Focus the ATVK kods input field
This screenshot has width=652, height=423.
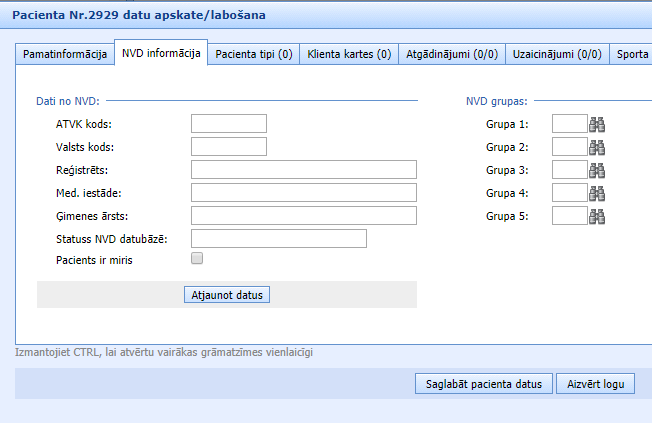(228, 124)
